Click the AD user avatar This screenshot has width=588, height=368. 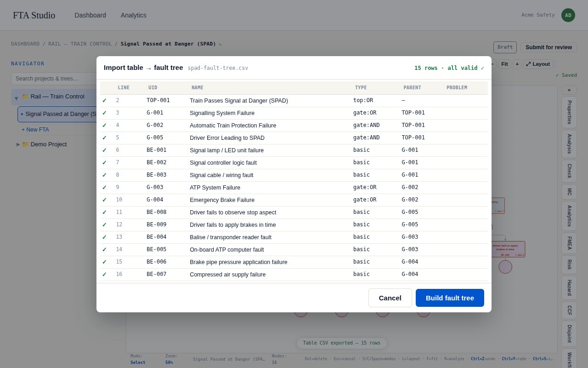568,15
